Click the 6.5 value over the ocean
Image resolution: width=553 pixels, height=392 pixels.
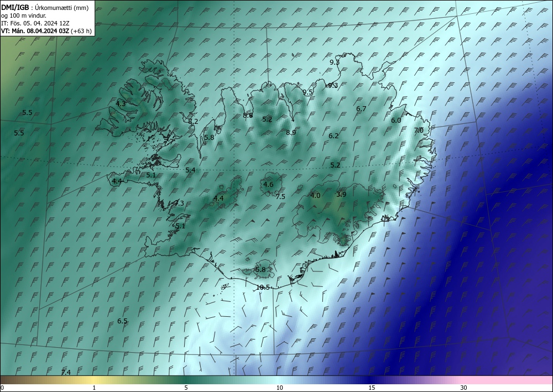pos(122,321)
